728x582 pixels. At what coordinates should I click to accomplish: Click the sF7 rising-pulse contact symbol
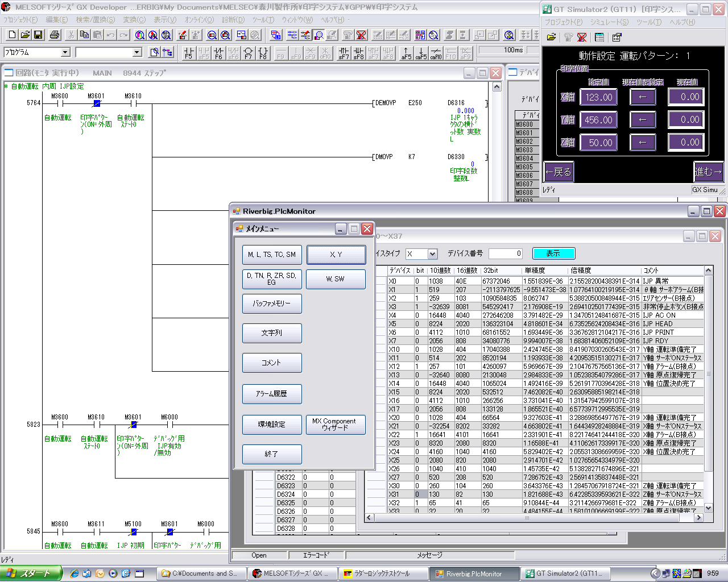(x=344, y=53)
